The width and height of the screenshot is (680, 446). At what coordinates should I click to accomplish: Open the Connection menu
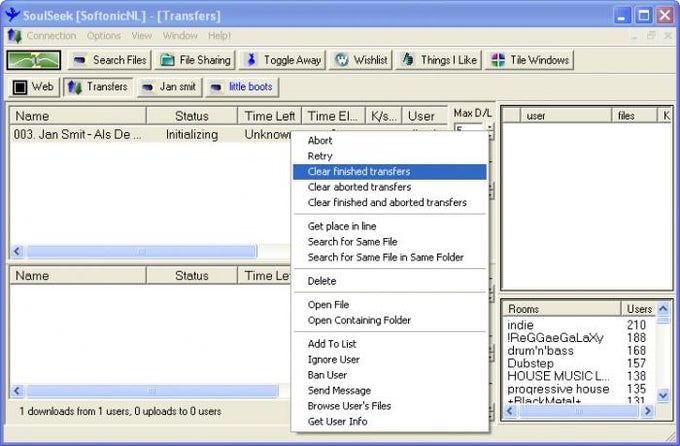coord(51,36)
